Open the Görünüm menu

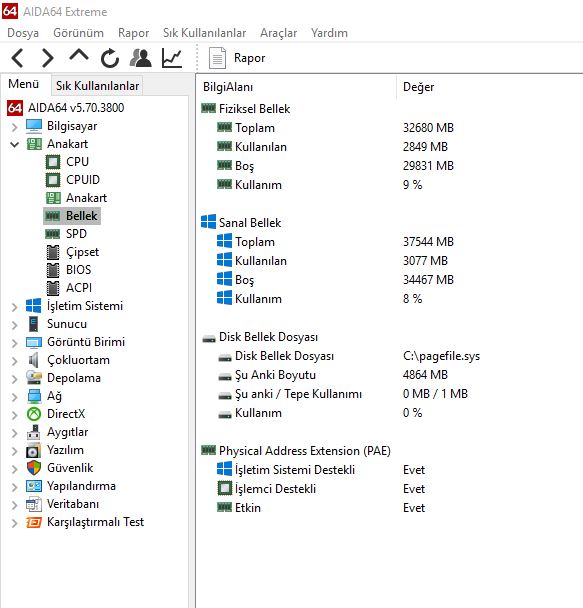[x=78, y=33]
